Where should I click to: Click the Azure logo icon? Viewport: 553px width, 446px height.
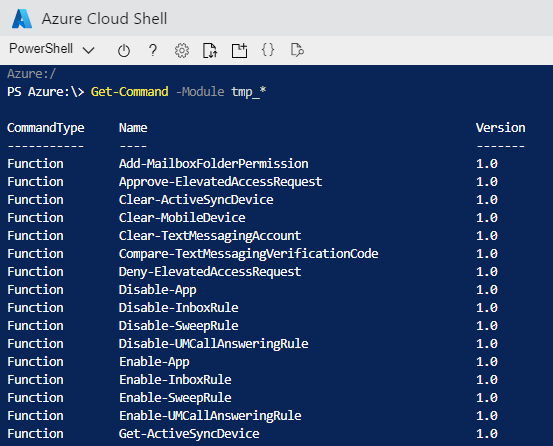[22, 19]
